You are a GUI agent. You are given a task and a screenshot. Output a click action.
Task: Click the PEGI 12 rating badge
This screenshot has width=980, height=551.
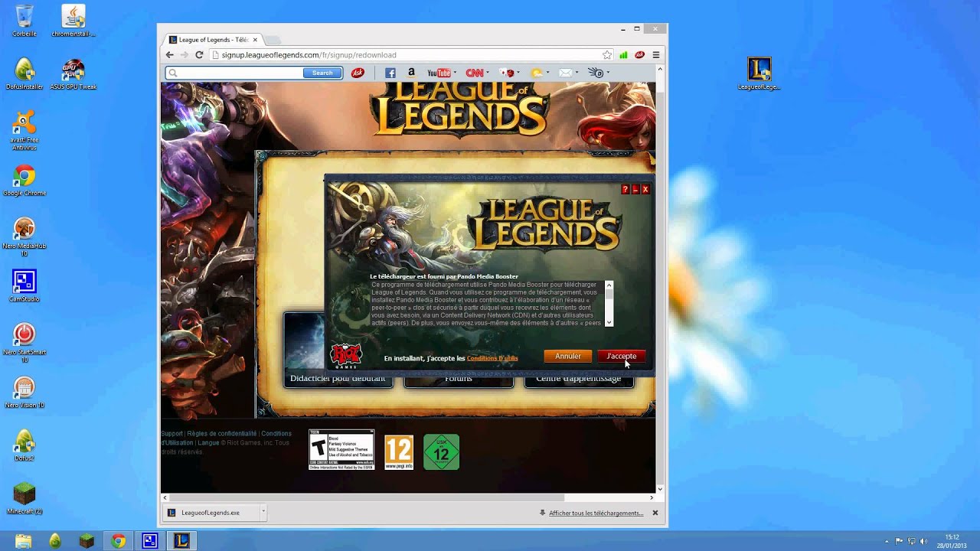pyautogui.click(x=399, y=452)
